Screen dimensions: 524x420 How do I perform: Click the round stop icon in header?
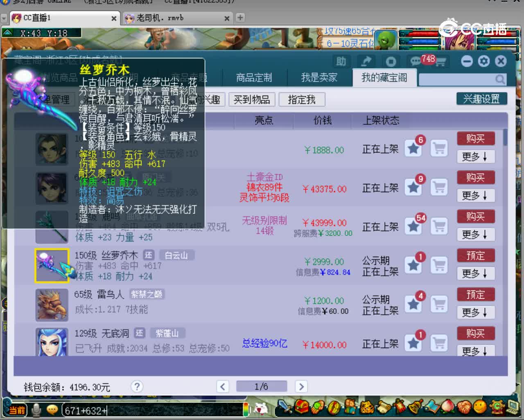391,61
